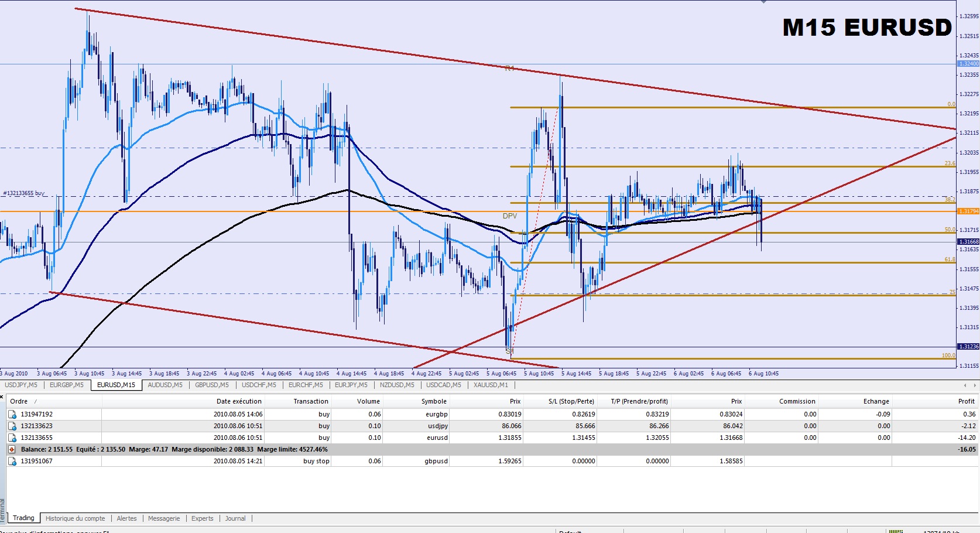Select icon beside eurusd order 132133655

12,438
